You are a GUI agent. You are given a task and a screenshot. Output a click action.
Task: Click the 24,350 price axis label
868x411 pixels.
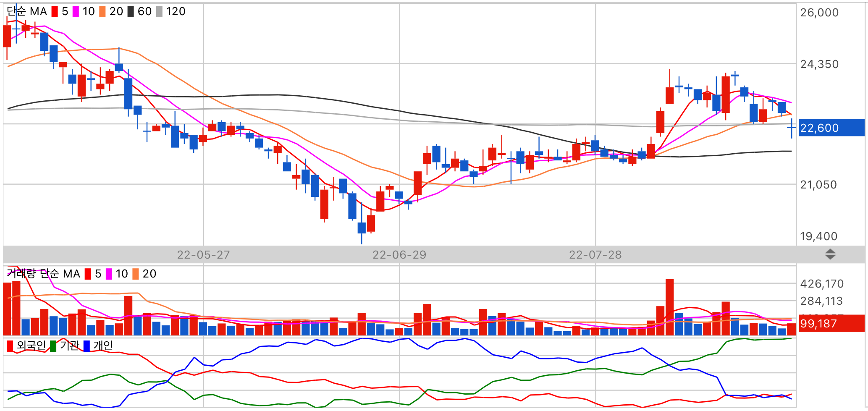(x=819, y=64)
